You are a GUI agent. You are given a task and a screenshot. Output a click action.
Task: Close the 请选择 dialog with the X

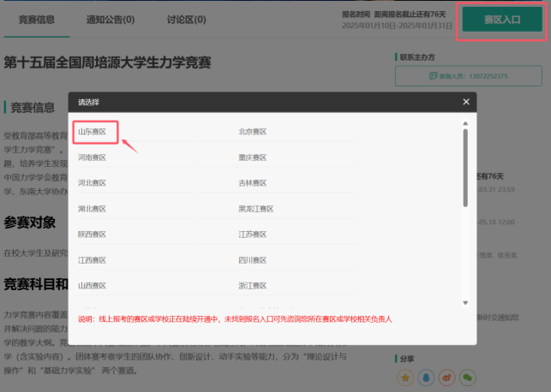466,102
